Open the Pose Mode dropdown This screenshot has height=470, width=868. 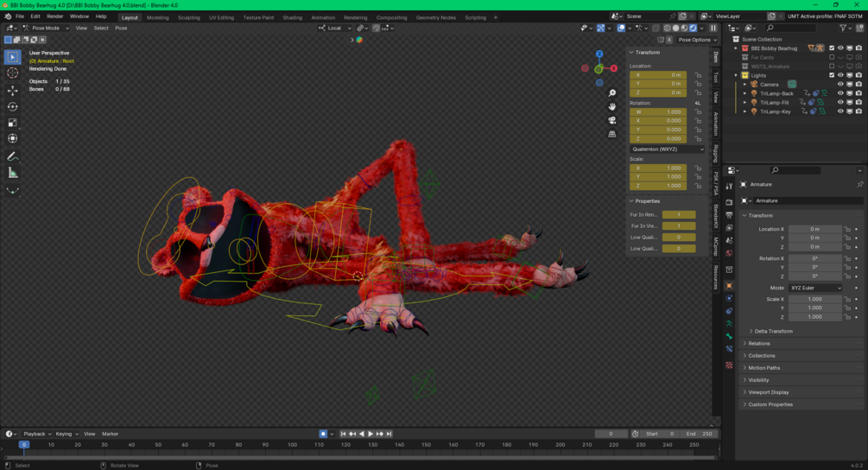(x=46, y=28)
